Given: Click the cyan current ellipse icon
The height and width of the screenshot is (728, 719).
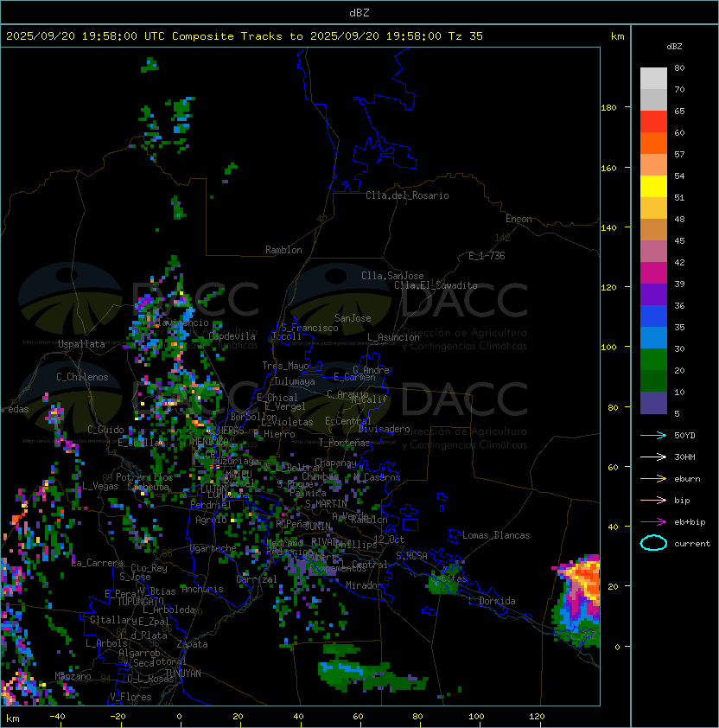Looking at the screenshot, I should [653, 543].
